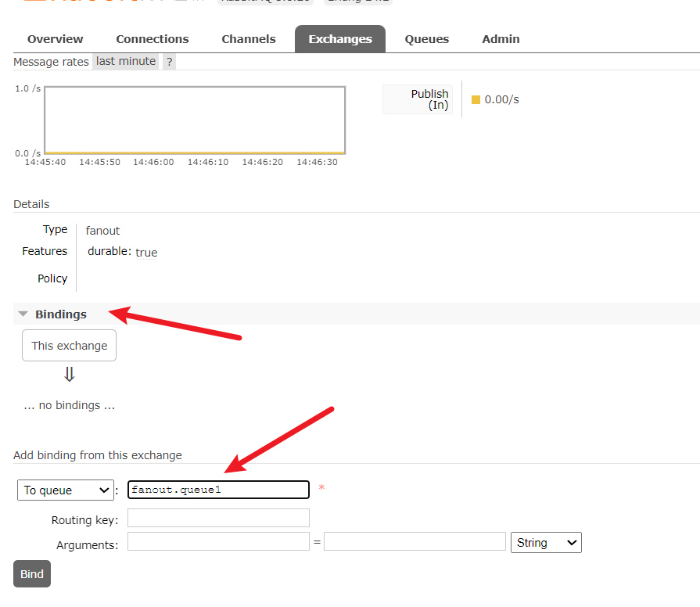Go to the Channels tab
The height and width of the screenshot is (607, 700).
pos(249,39)
